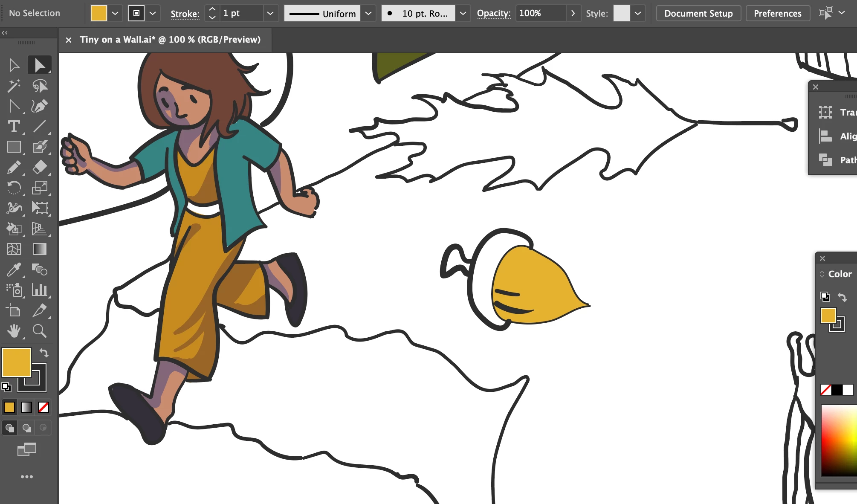Enable Draw Behind mode
The image size is (857, 504).
coord(26,428)
